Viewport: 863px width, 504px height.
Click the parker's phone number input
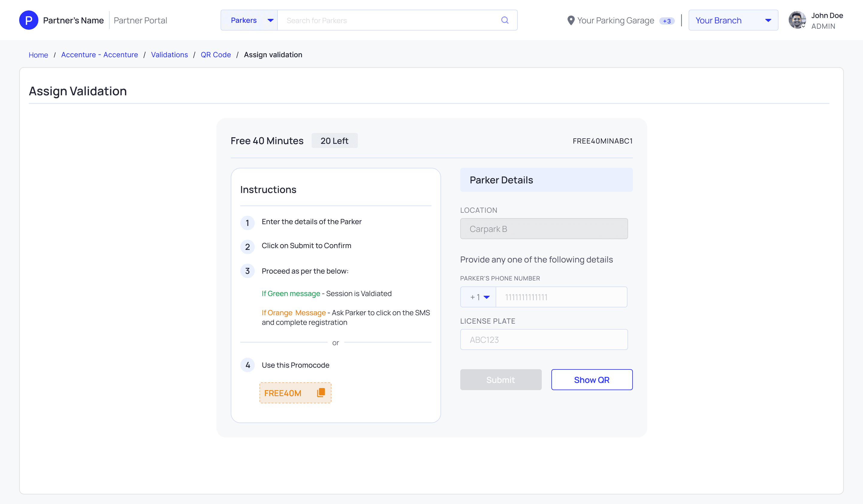coord(561,297)
